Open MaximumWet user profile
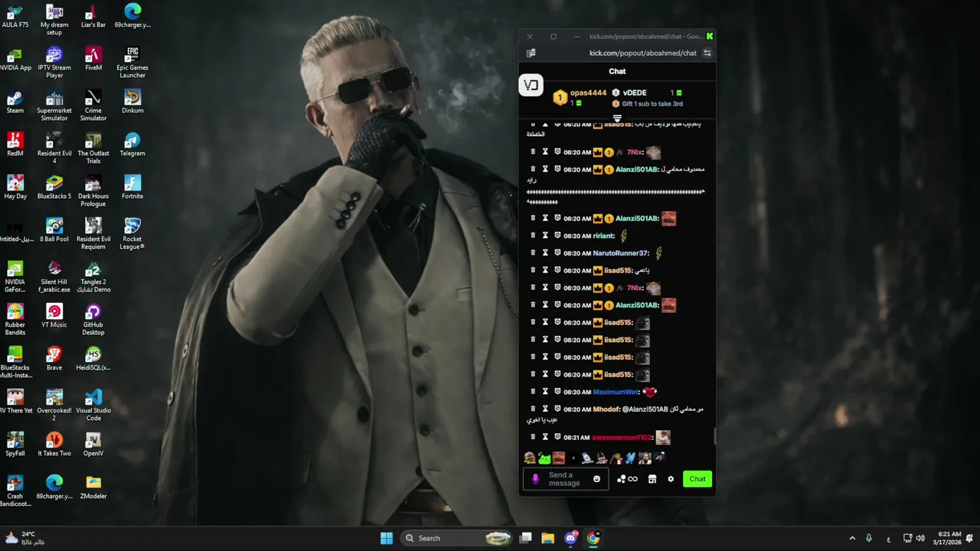Screen dimensions: 980x551 point(616,392)
